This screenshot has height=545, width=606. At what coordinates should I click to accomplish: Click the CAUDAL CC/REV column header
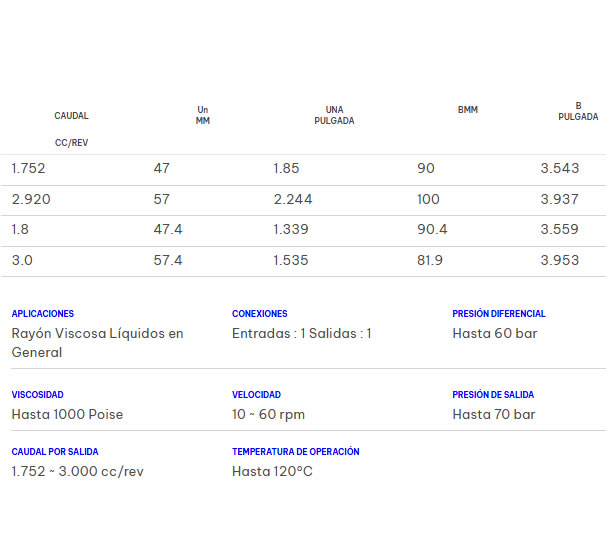click(x=71, y=129)
